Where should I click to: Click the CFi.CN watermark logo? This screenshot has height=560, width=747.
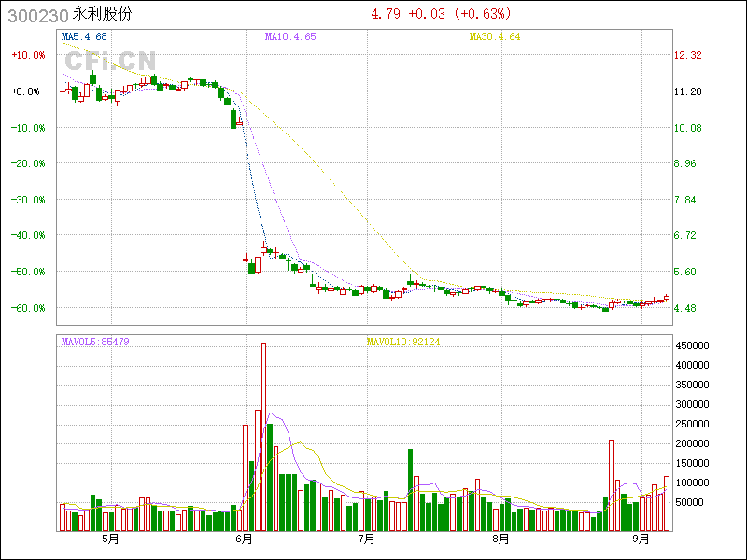[110, 61]
